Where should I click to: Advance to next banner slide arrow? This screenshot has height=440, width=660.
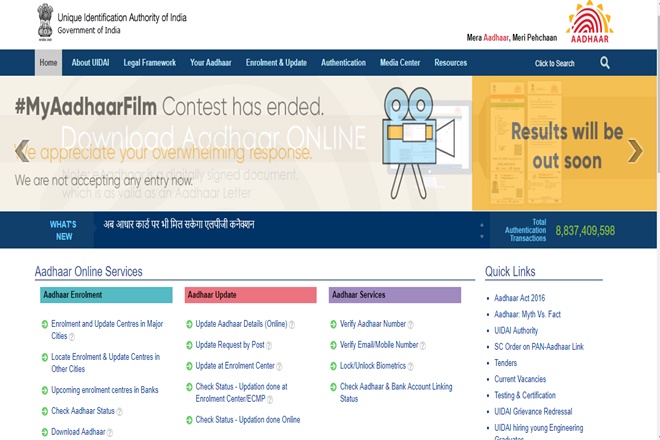click(x=635, y=150)
